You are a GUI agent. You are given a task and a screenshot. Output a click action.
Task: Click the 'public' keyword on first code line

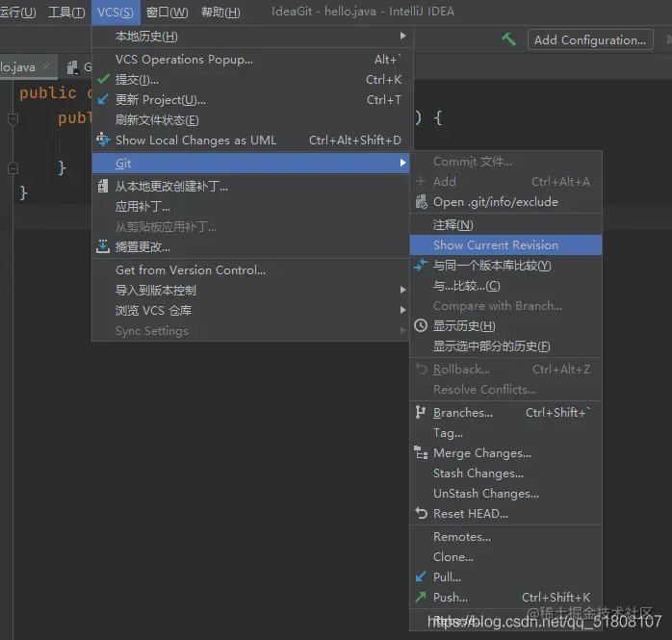47,92
